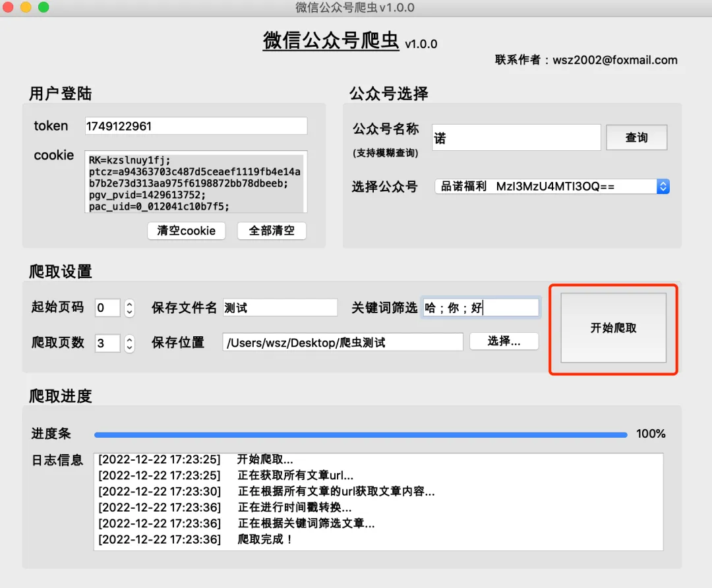712x588 pixels.
Task: Click the 清空cookie button
Action: tap(186, 231)
